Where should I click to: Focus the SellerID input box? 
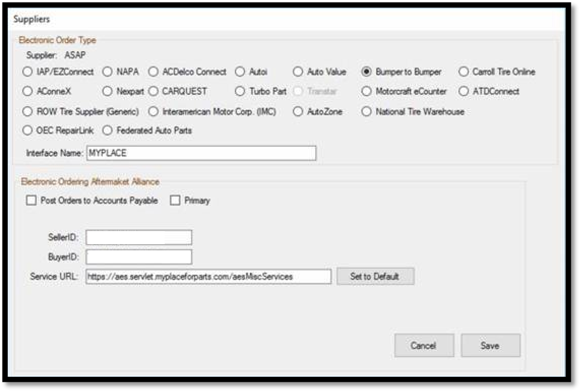pyautogui.click(x=139, y=238)
